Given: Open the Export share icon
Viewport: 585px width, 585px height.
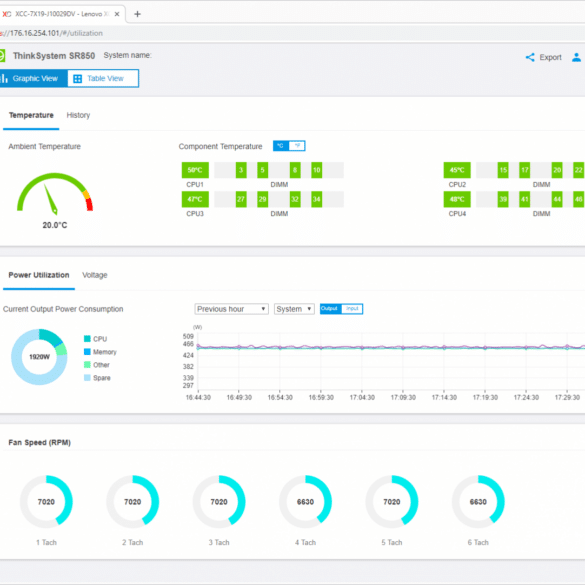Looking at the screenshot, I should (530, 57).
